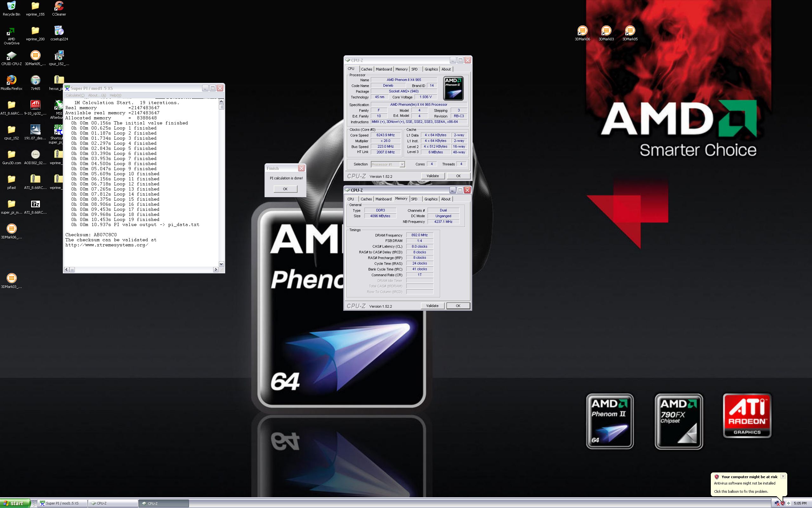Select the 3DMark03 installer icon on left

11,281
